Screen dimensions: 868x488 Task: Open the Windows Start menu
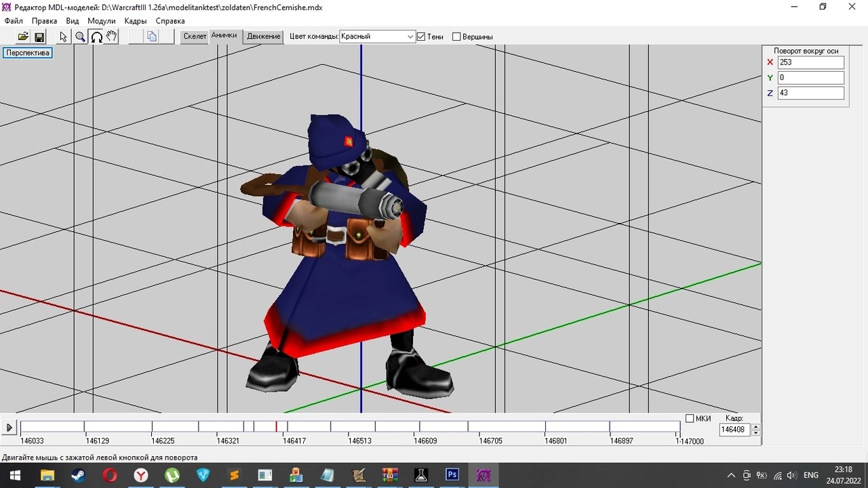pos(14,475)
